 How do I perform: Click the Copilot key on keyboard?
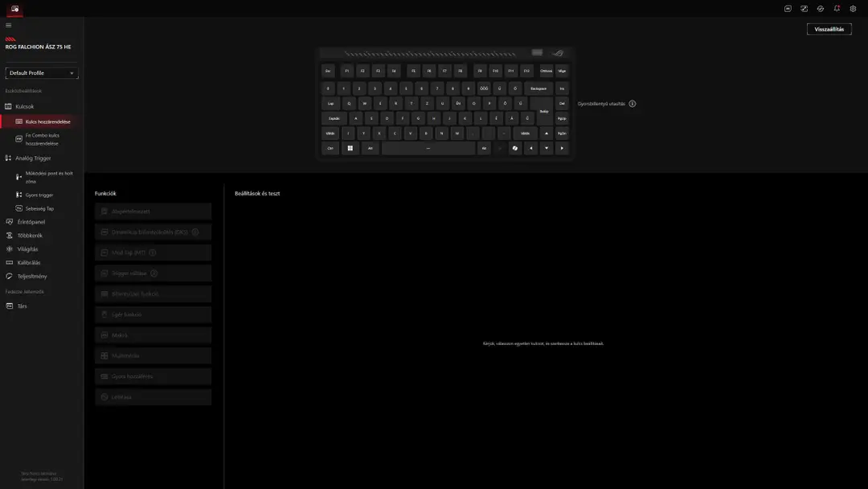[x=515, y=149]
